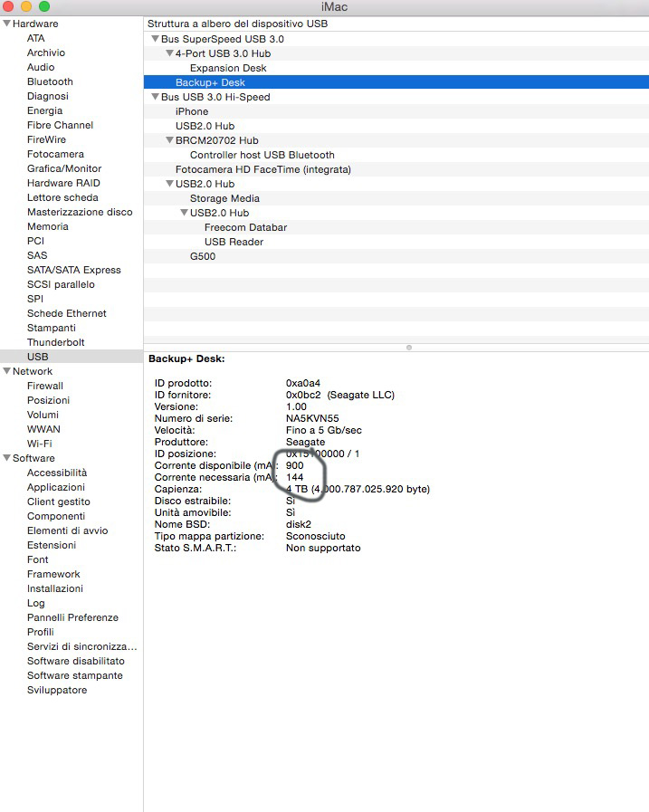Show Bluetooth hardware info
649x812 pixels.
click(51, 81)
